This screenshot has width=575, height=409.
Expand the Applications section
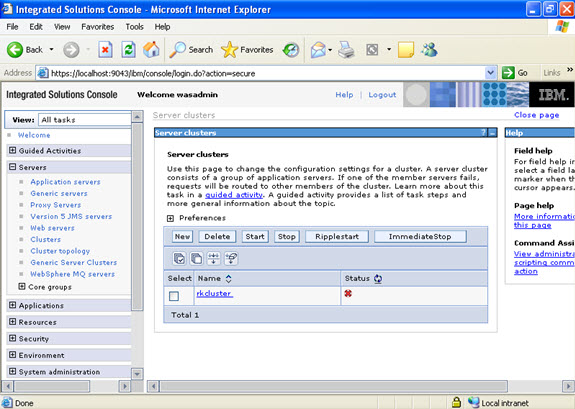click(12, 305)
